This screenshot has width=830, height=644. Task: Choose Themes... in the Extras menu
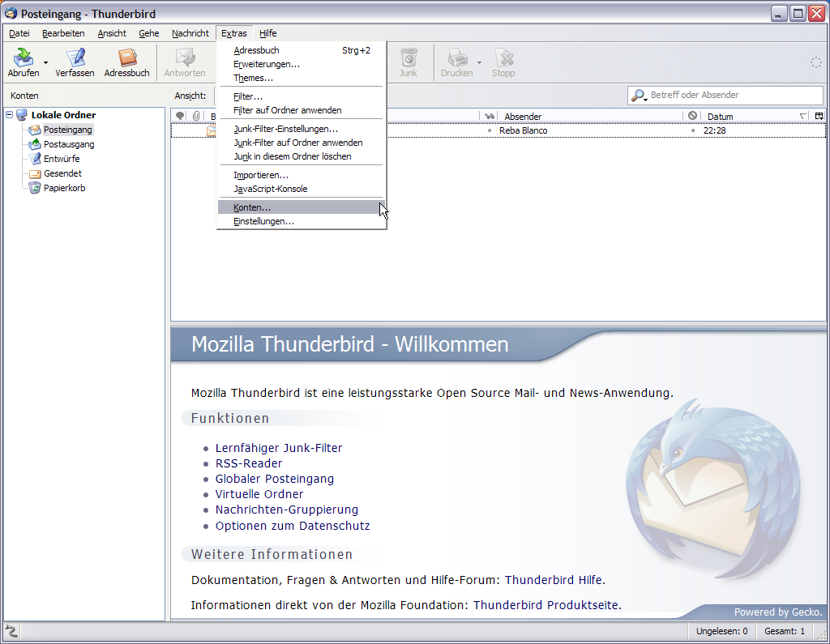302,78
